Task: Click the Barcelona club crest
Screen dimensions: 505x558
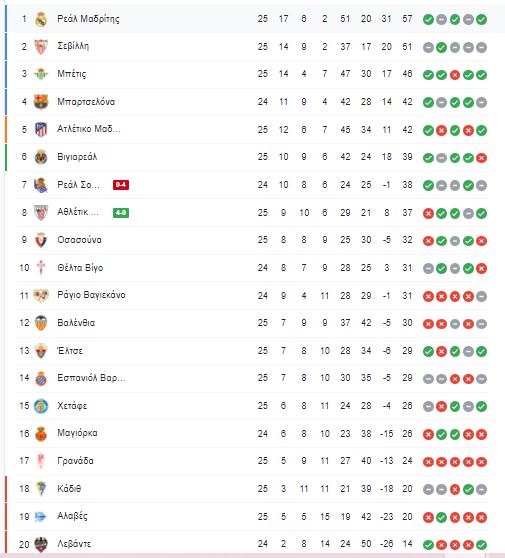Action: tap(41, 102)
